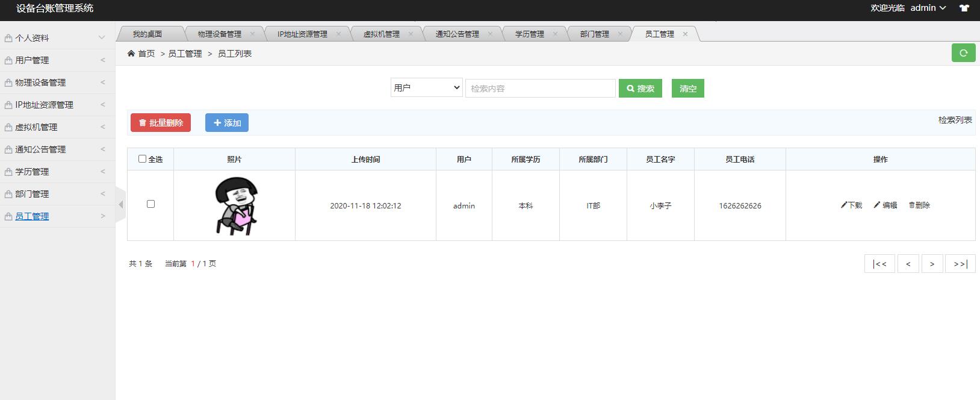This screenshot has height=400, width=980.
Task: Click lock icon beside 个人资料
Action: point(8,38)
